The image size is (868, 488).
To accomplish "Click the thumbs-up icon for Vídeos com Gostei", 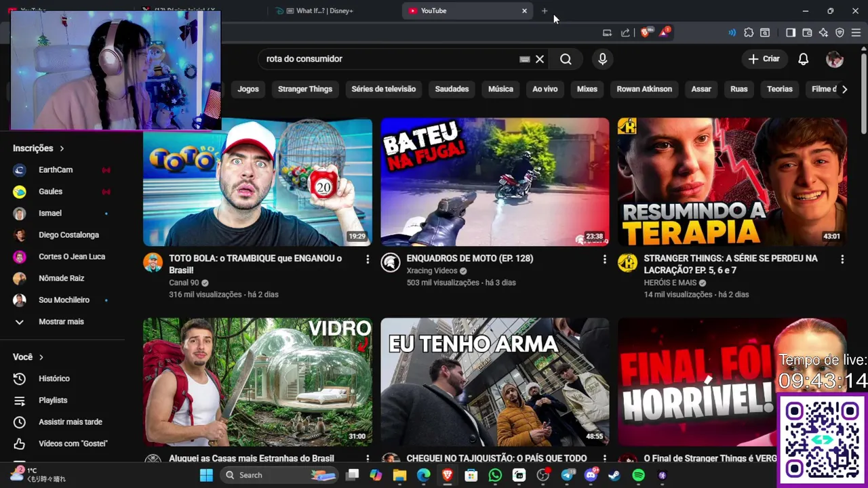I will point(20,444).
